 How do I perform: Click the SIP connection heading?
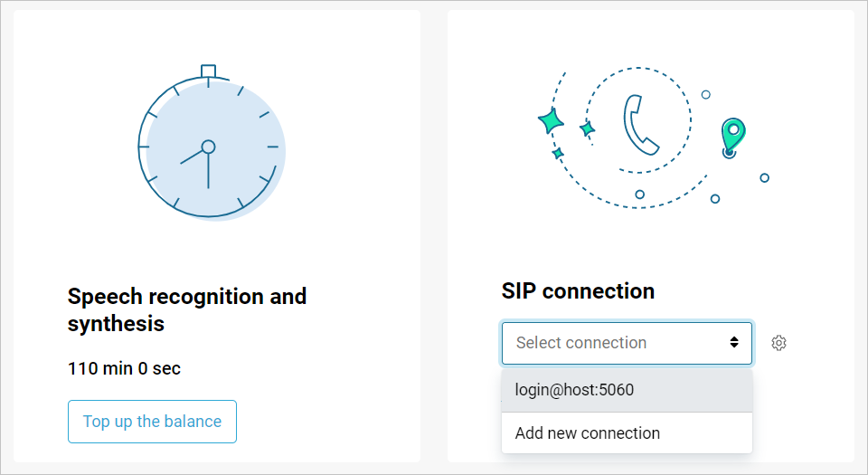(x=578, y=291)
